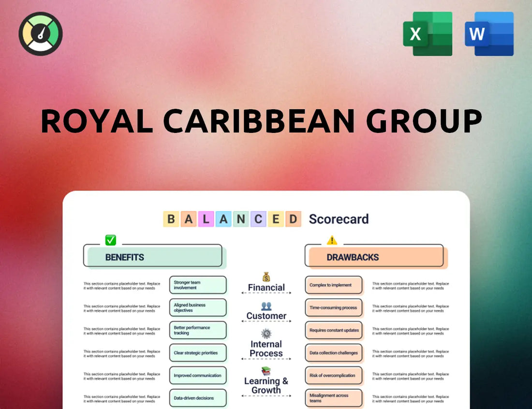Click the Microsoft Excel icon
The height and width of the screenshot is (409, 532).
coord(428,33)
